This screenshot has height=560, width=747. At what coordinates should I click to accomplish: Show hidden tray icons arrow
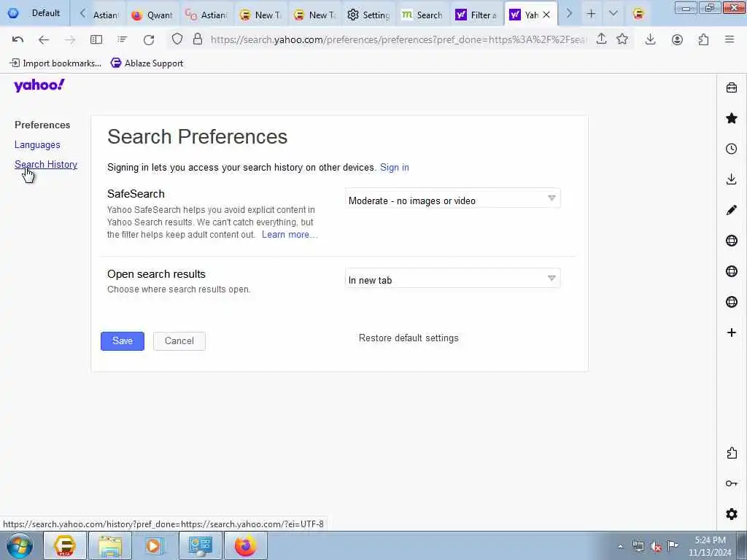click(620, 546)
